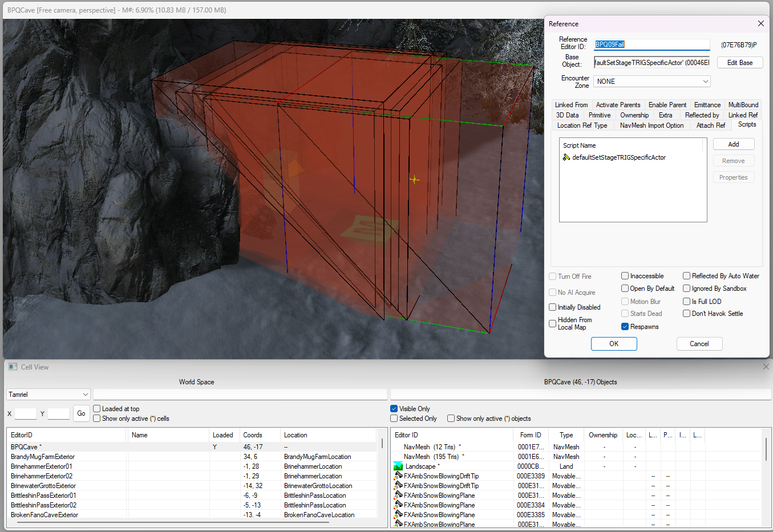Enable the Initially Disabled checkbox

(552, 307)
